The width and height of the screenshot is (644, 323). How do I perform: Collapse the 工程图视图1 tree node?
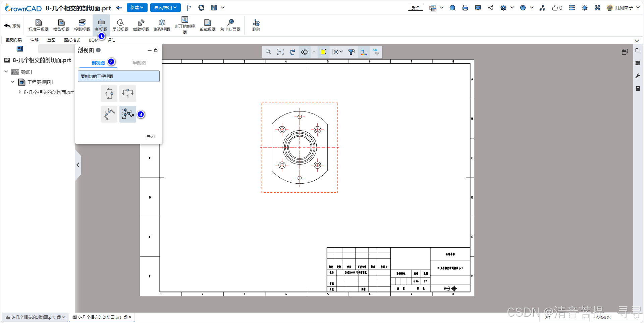(x=13, y=82)
